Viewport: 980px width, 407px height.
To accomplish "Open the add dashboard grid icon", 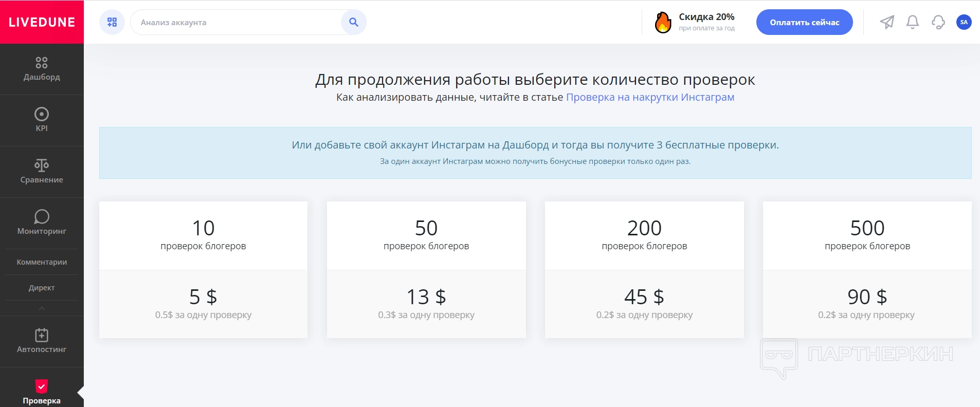I will tap(112, 22).
